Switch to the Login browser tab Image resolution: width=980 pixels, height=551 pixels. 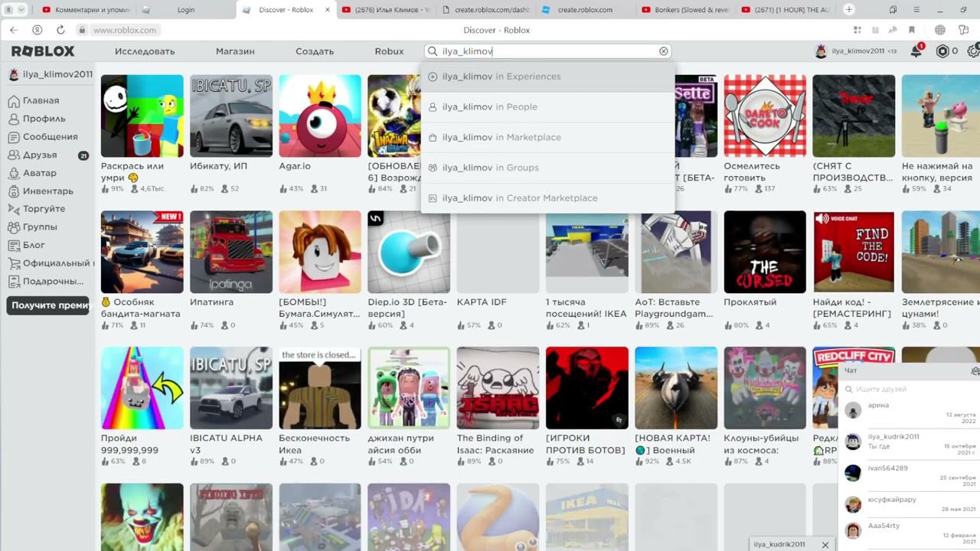(x=185, y=10)
